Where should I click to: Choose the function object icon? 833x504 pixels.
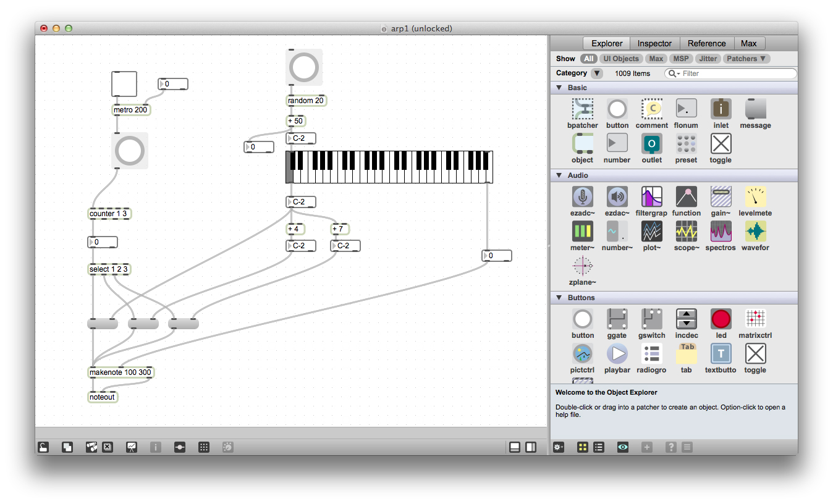click(686, 197)
